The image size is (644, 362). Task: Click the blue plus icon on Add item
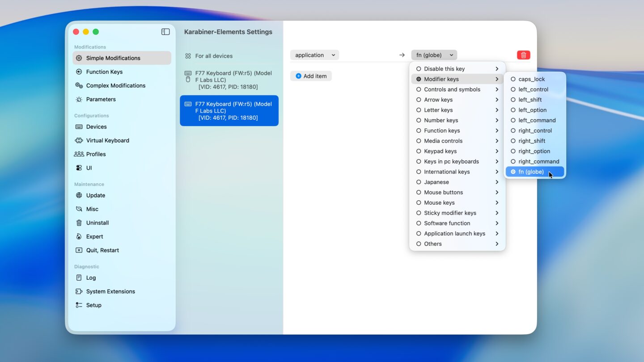tap(298, 76)
